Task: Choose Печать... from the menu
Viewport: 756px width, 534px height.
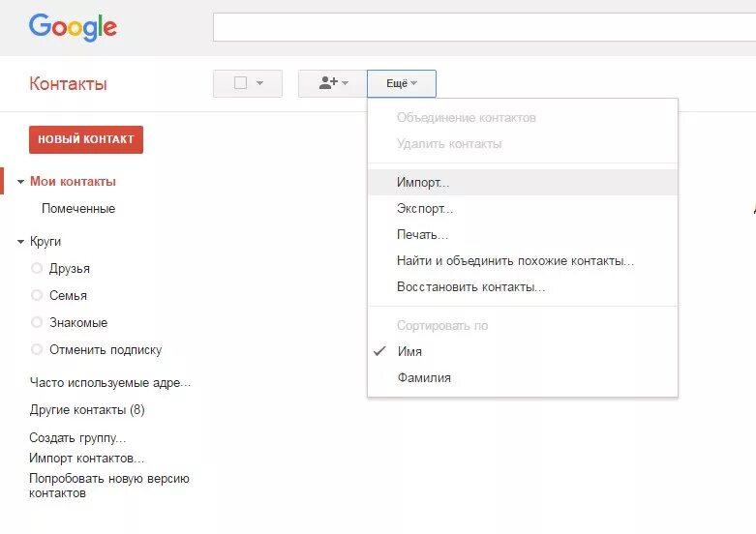Action: click(523, 234)
